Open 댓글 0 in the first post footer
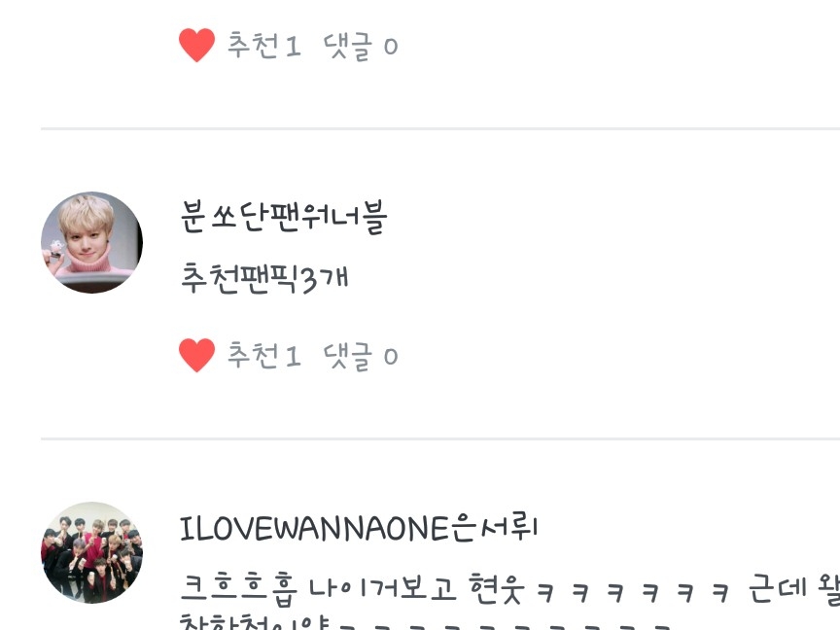 pos(361,46)
